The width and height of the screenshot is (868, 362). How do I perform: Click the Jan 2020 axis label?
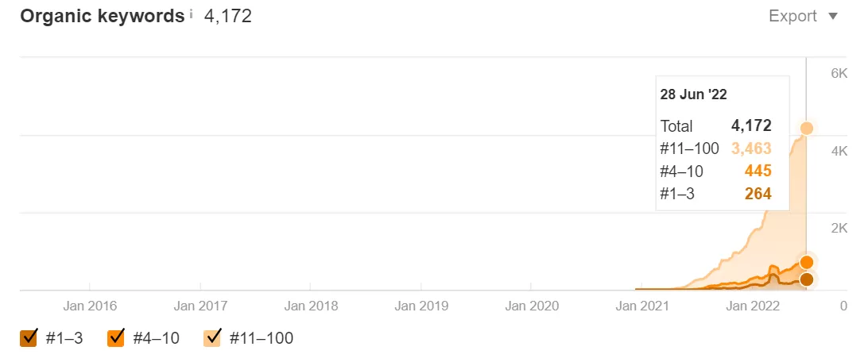click(x=532, y=306)
